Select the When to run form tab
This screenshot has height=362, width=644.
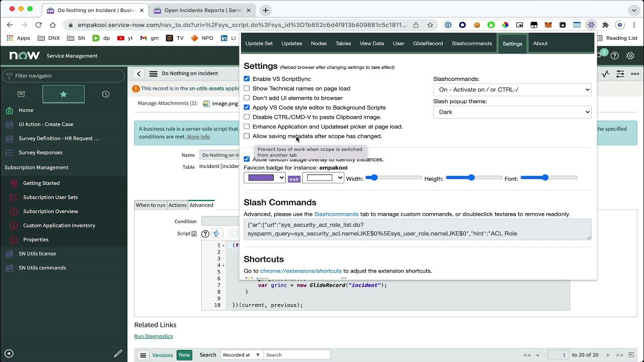point(150,205)
